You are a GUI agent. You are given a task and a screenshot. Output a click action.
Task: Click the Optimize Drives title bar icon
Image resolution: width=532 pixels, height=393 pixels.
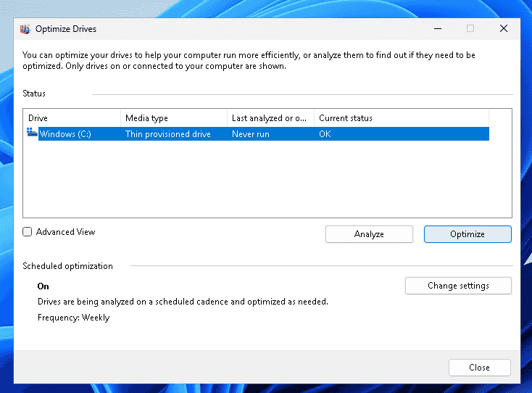click(x=25, y=29)
